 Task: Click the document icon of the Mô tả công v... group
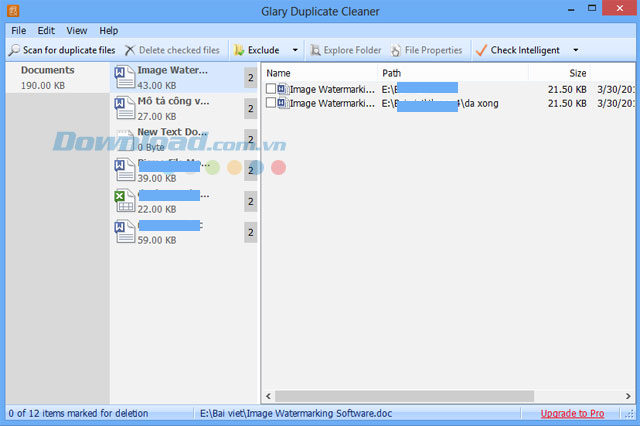point(124,108)
